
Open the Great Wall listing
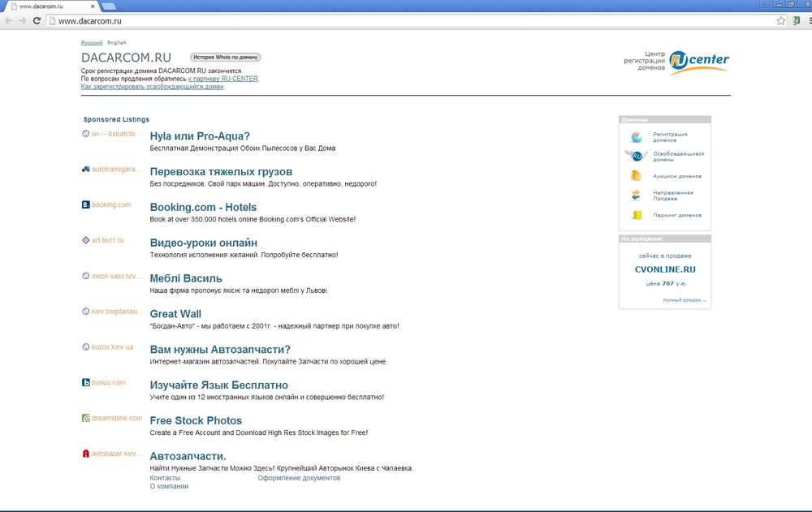[175, 314]
